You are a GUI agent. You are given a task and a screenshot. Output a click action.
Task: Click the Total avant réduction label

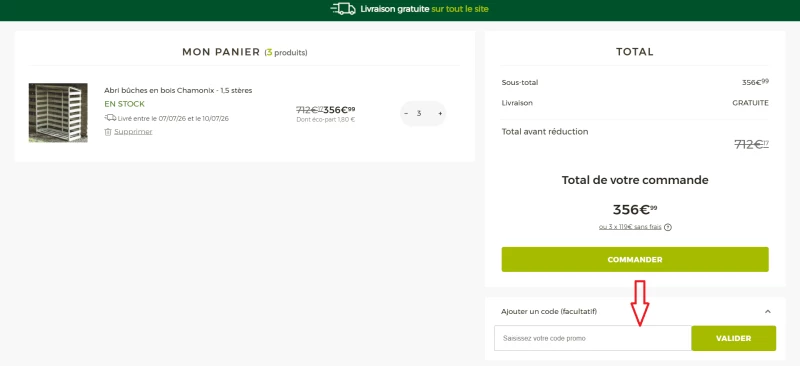(545, 132)
